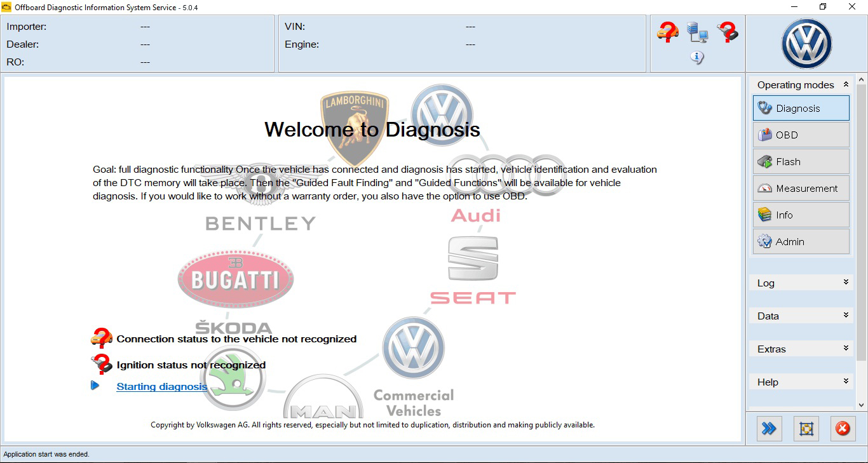This screenshot has height=463, width=868.
Task: Open the Admin mode
Action: pyautogui.click(x=801, y=241)
